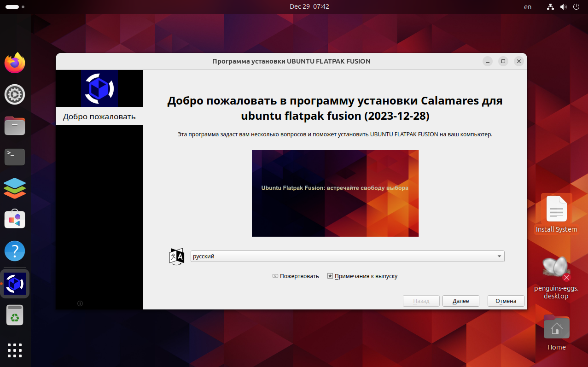Click the Calamares installer dock icon
Image resolution: width=588 pixels, height=367 pixels.
point(15,283)
